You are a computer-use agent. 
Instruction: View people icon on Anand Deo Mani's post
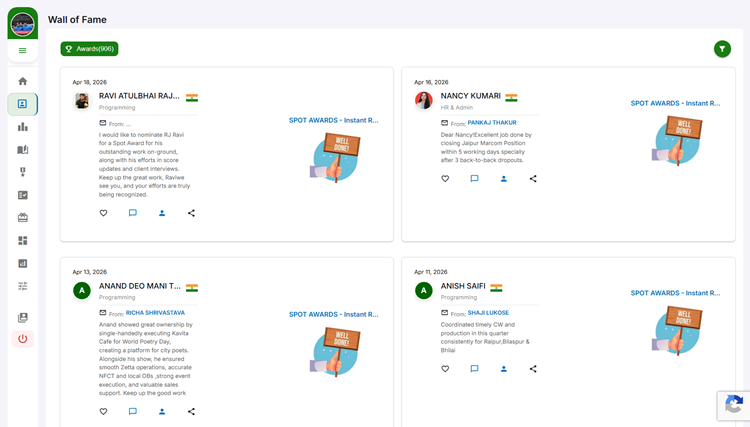[x=162, y=411]
